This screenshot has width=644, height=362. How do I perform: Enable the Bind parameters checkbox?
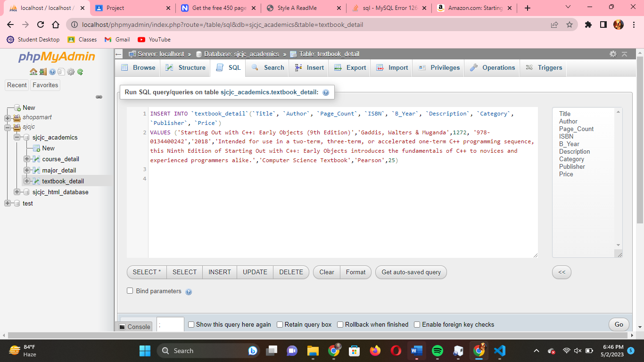(130, 291)
